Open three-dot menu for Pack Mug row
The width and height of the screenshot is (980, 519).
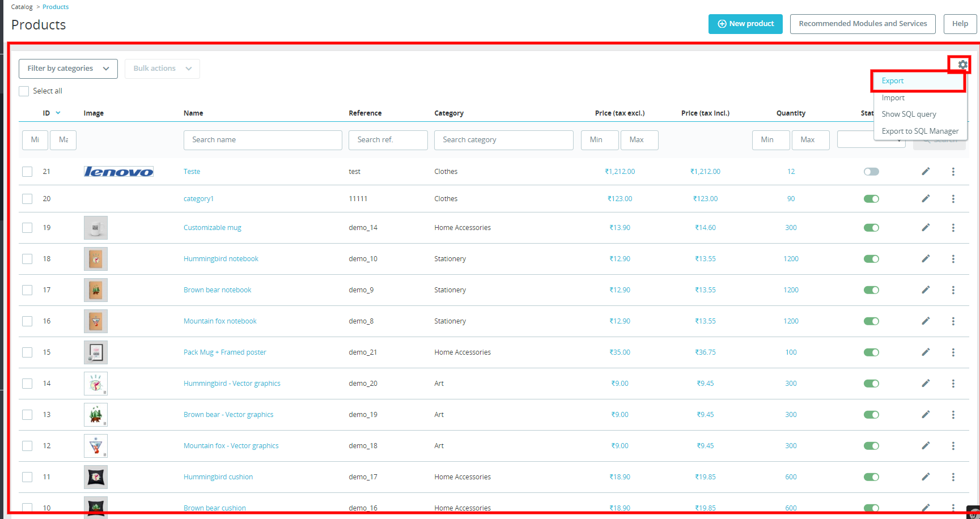(953, 352)
